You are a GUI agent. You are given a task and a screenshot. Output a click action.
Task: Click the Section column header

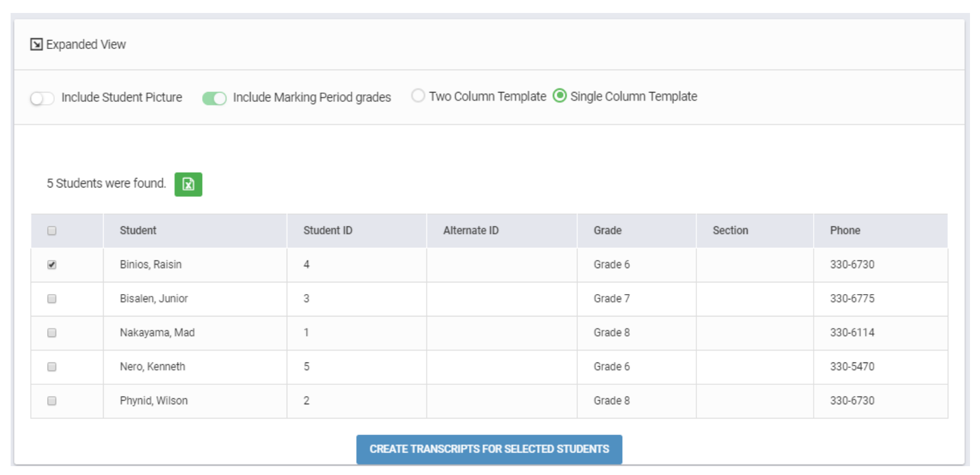point(730,230)
